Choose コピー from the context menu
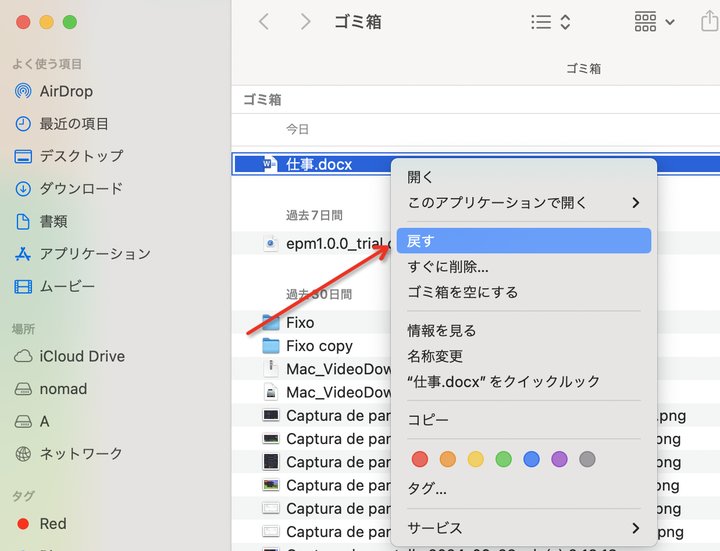This screenshot has width=720, height=551. [523, 420]
